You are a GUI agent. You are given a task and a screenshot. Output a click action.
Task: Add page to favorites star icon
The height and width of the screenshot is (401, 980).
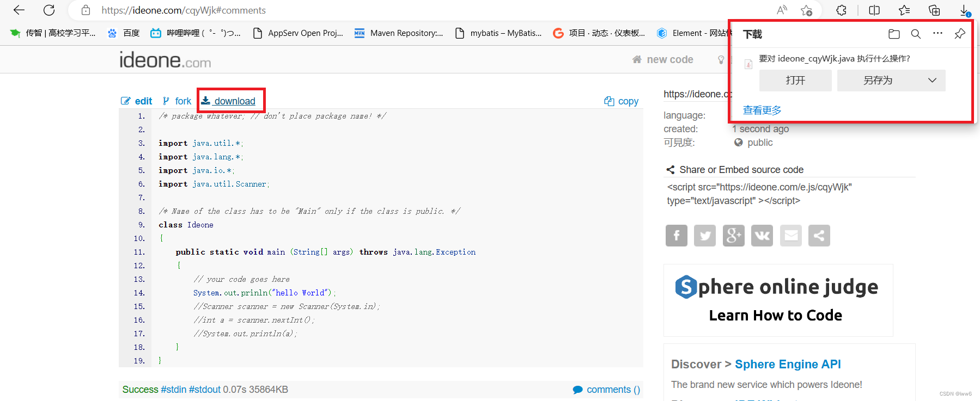(807, 10)
